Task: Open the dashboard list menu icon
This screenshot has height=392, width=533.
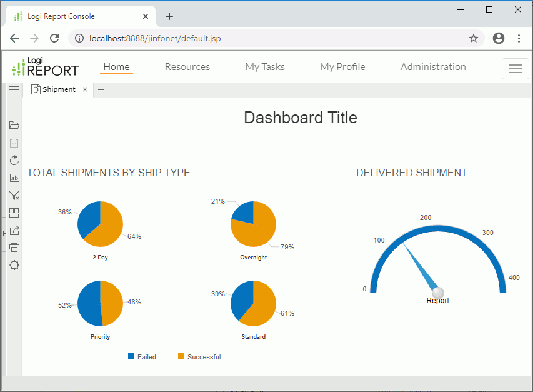Action: click(x=14, y=89)
